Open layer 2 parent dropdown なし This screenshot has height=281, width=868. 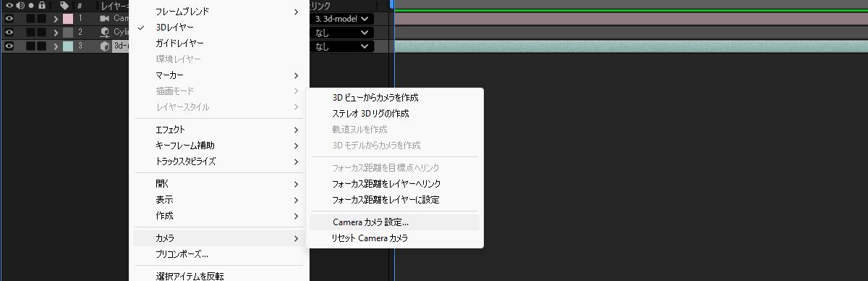[x=341, y=32]
